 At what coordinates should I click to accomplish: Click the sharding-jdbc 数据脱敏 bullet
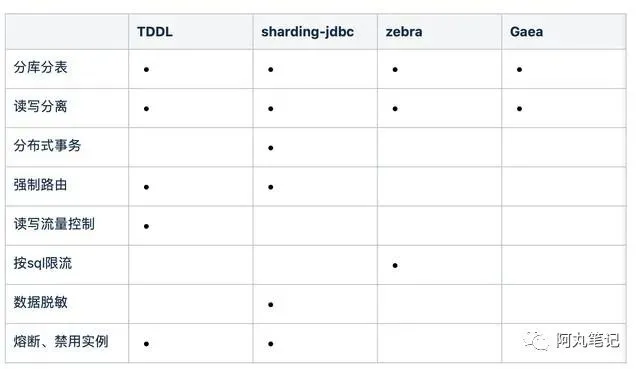(x=271, y=305)
